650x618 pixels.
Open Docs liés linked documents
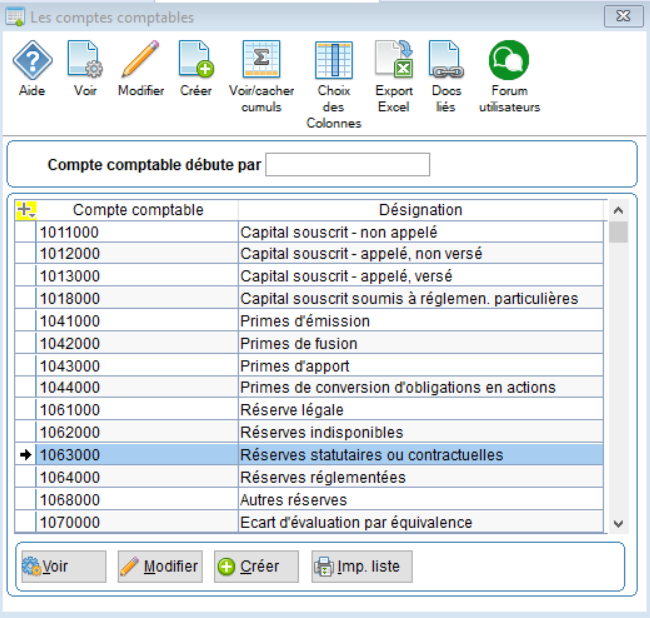click(446, 61)
